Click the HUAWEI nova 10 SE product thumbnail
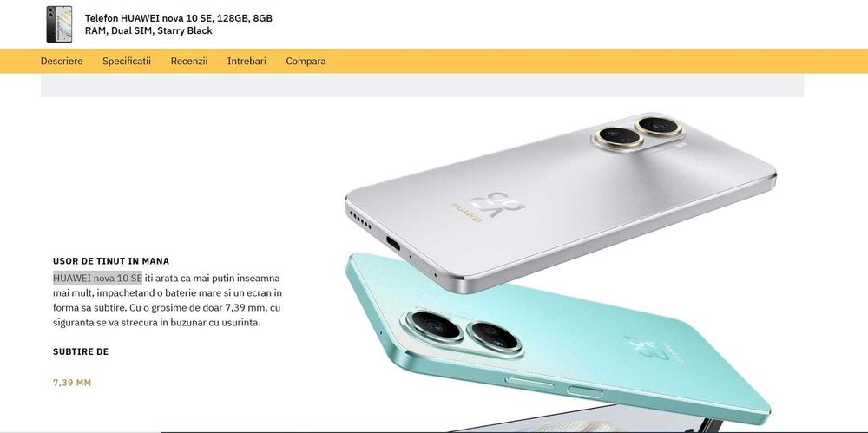 pos(59,23)
